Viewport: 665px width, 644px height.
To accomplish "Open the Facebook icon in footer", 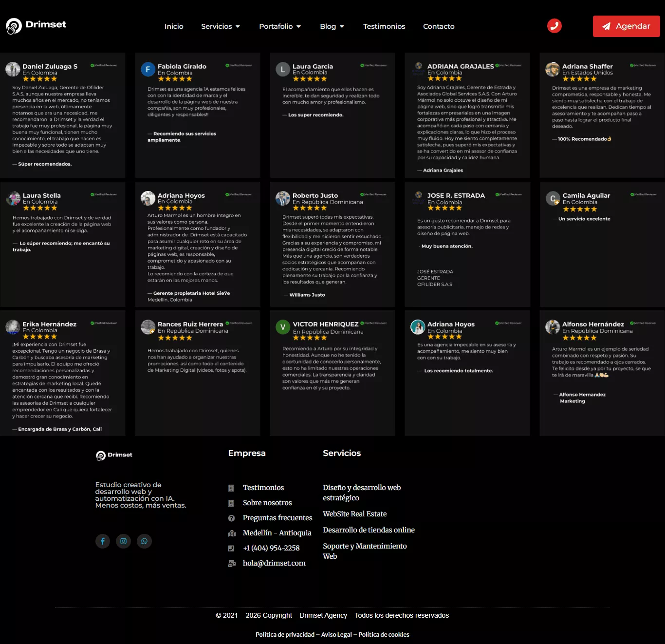I will click(x=103, y=541).
